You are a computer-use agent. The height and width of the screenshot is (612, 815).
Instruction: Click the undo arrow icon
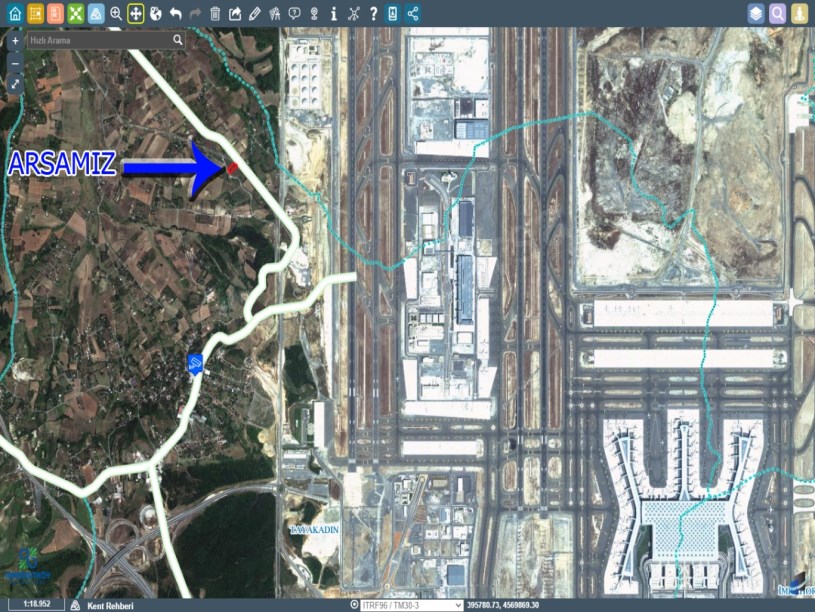[x=176, y=14]
